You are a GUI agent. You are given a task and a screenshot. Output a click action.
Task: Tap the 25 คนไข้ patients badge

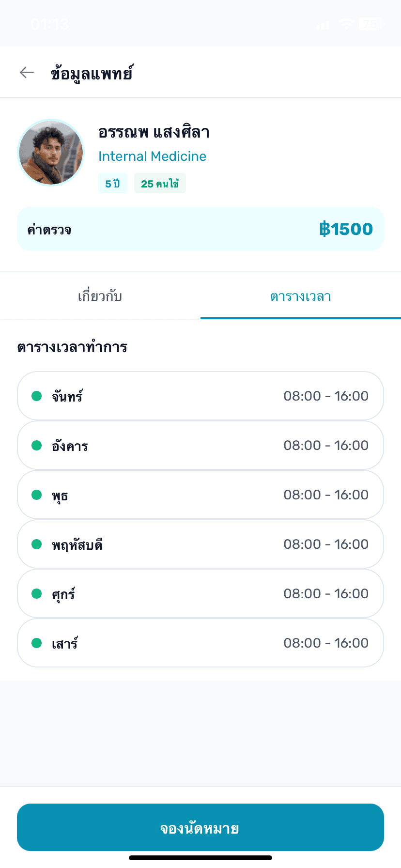(160, 184)
